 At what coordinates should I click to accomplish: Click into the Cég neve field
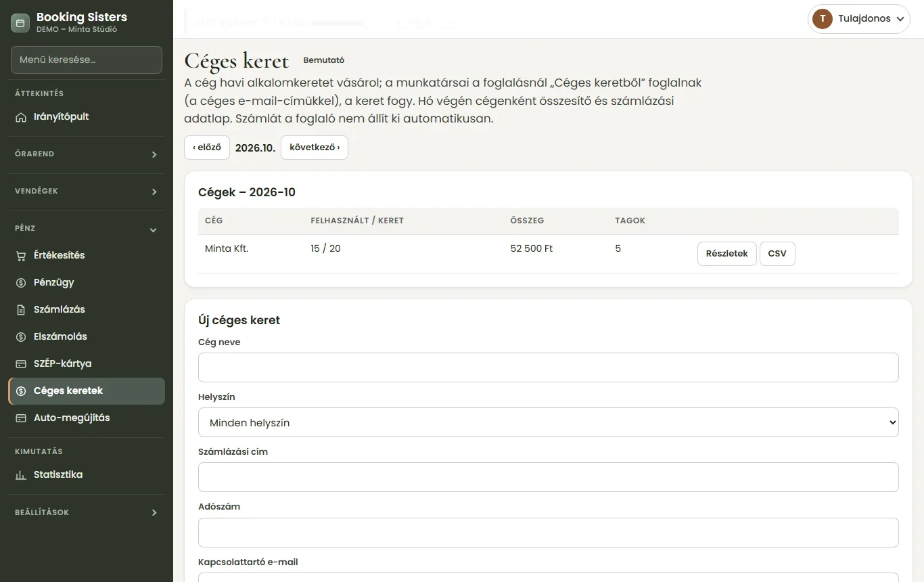click(x=548, y=367)
